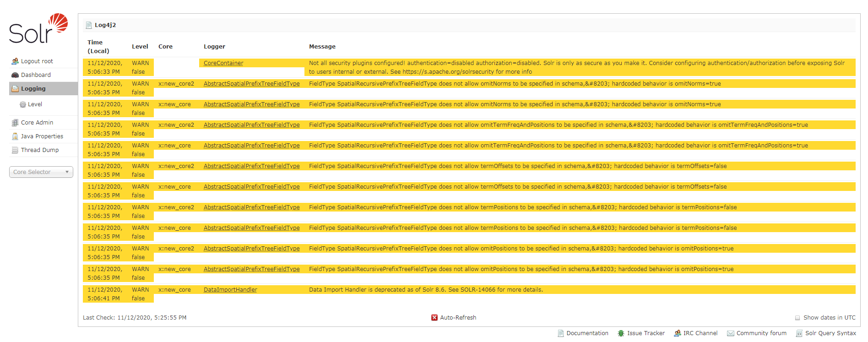
Task: Click the DataImportHandler logger link
Action: (x=230, y=290)
